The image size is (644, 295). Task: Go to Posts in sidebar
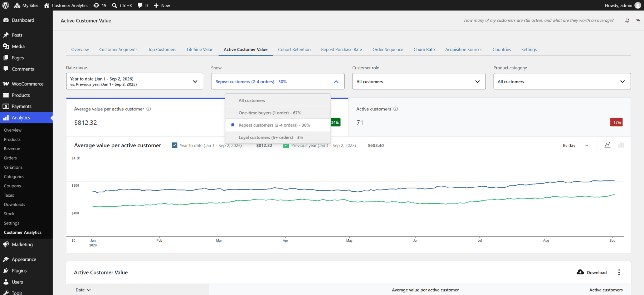26,35
